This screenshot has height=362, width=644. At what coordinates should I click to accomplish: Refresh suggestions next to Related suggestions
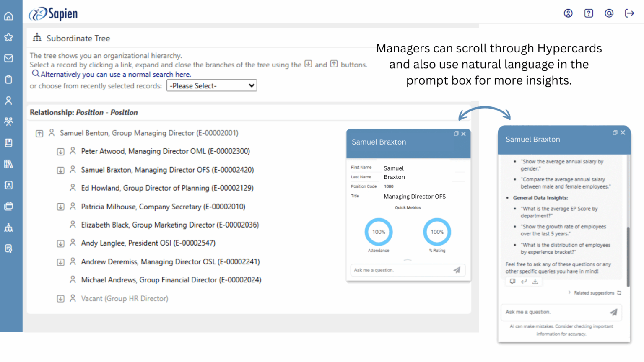click(x=619, y=292)
